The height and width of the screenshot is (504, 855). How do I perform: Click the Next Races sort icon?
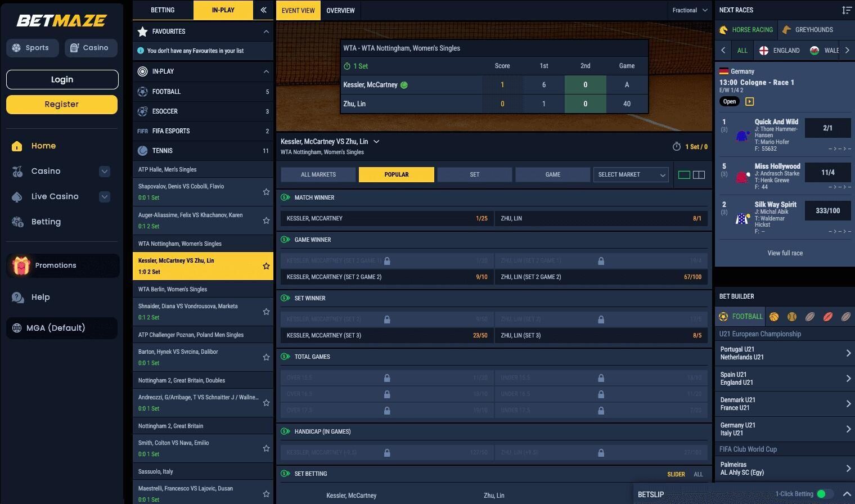tap(847, 10)
